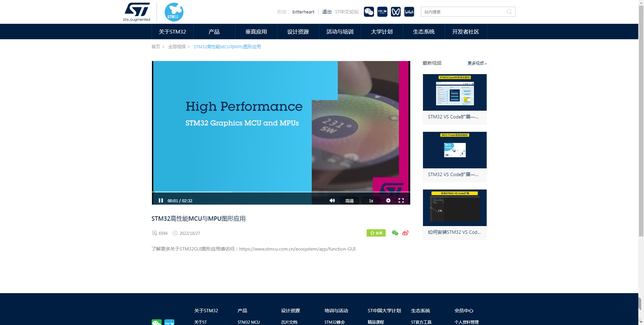Go to 首页 in the breadcrumb

[156, 47]
